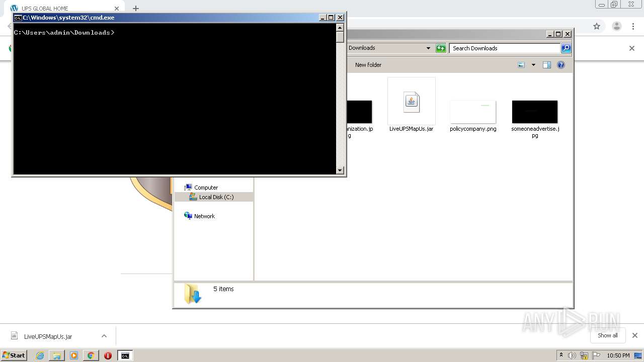Bookmark this page with the star icon

(597, 26)
